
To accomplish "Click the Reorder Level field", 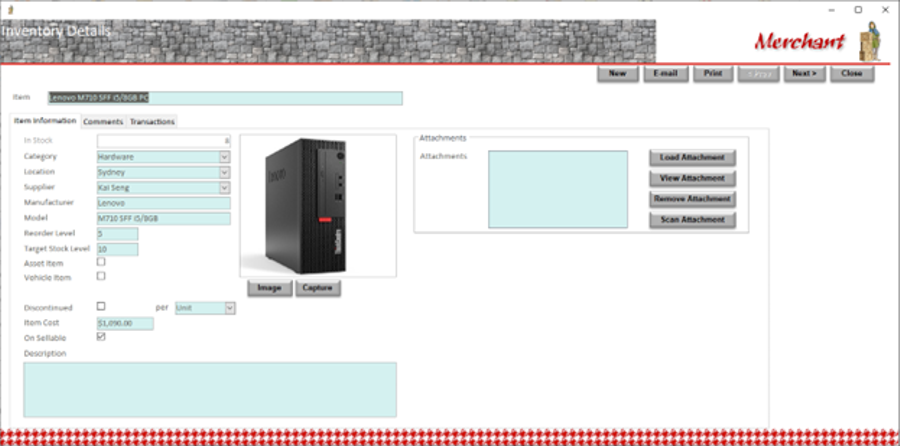I will click(x=118, y=234).
